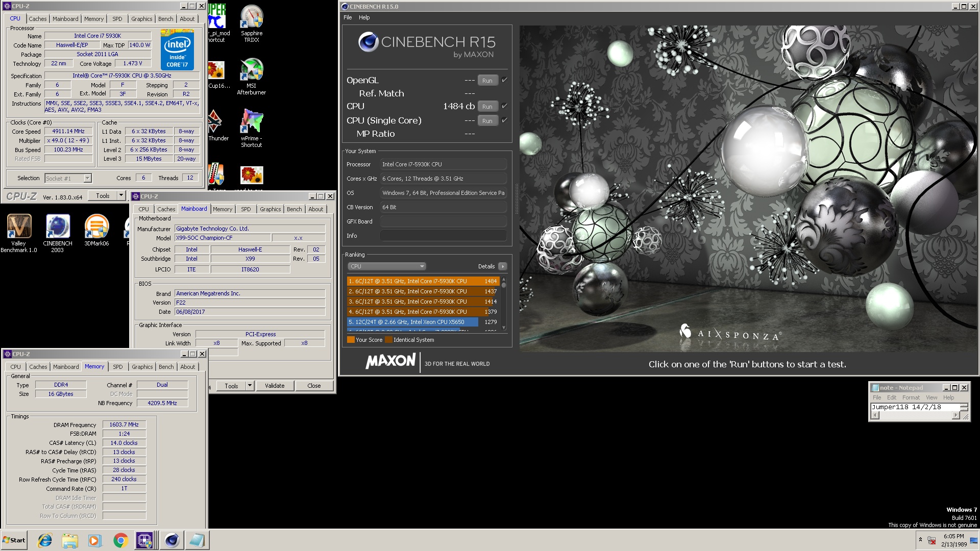980x551 pixels.
Task: Toggle OpenGL test checkmark
Action: click(504, 80)
